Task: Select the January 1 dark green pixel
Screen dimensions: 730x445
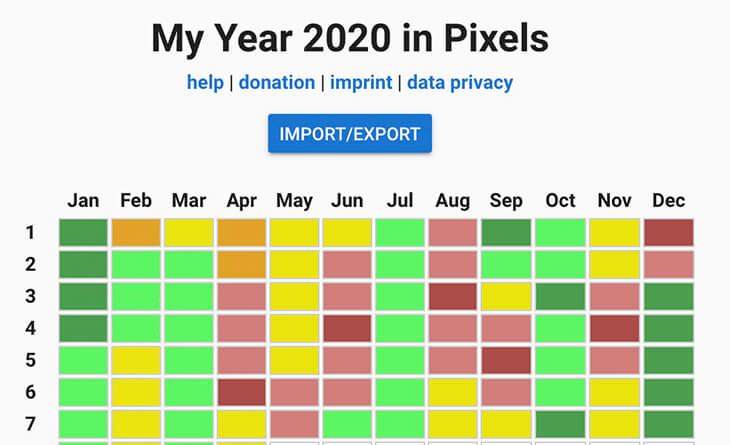Action: [83, 233]
